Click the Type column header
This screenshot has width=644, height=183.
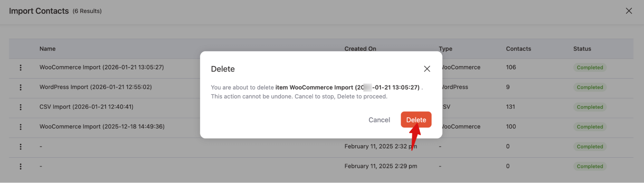446,49
